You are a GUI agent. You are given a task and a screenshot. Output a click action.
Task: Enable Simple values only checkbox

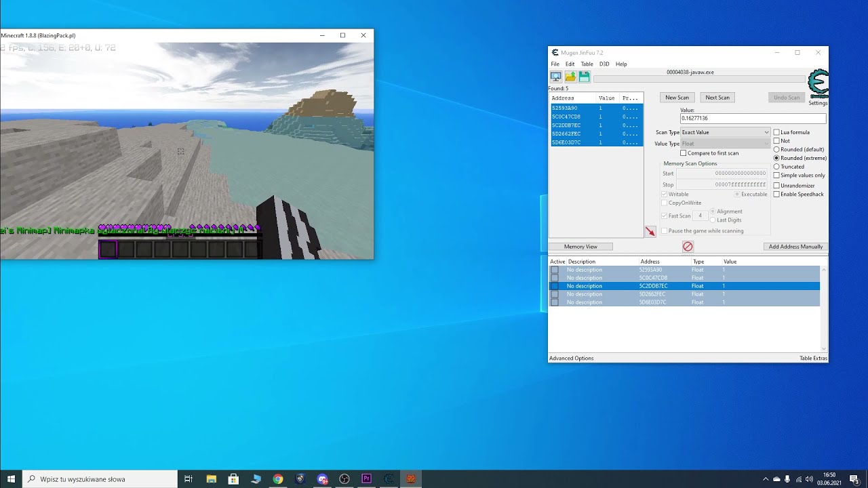(x=776, y=176)
